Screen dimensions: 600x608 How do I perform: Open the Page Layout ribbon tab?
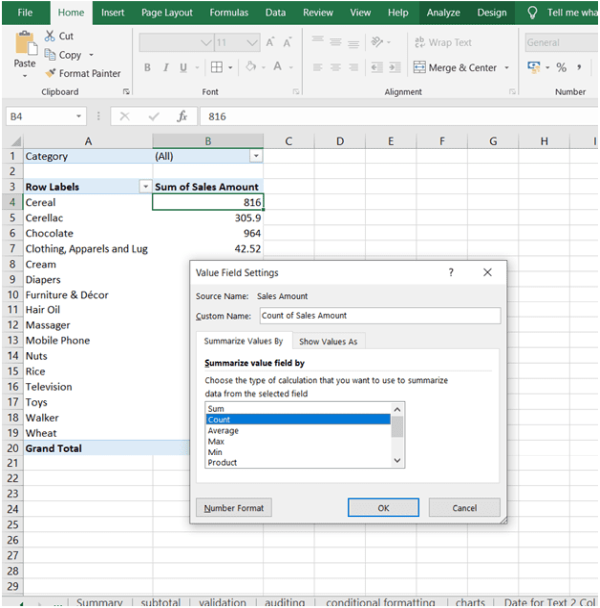point(167,13)
